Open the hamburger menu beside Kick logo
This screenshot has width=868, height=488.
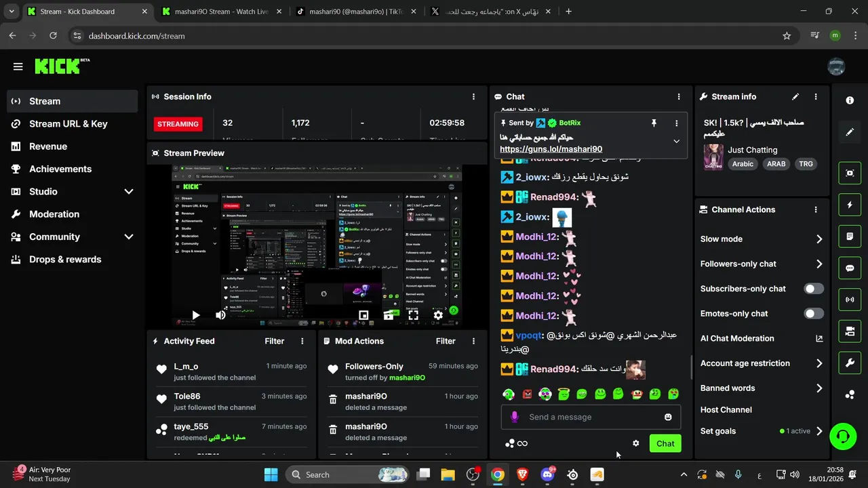(x=18, y=66)
